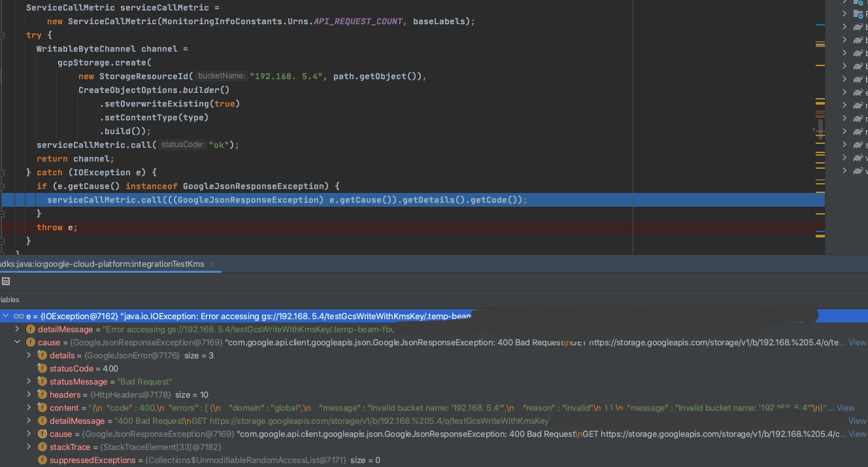Click the 'bucketName:' parameter hint

tap(222, 76)
